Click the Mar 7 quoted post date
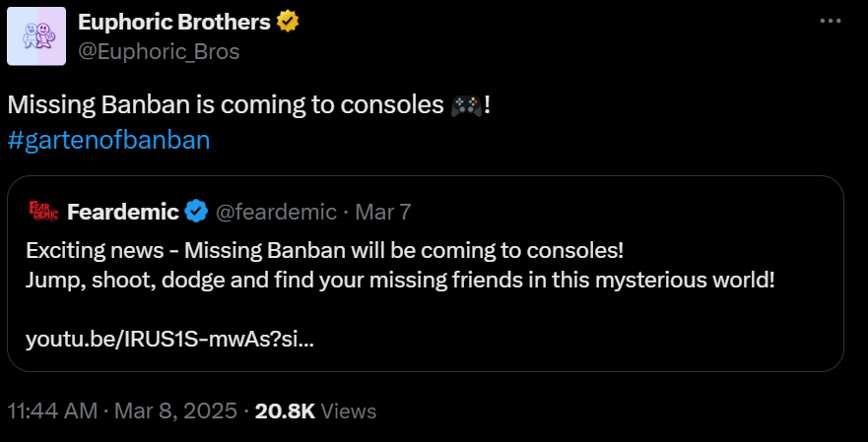The image size is (868, 442). tap(382, 211)
